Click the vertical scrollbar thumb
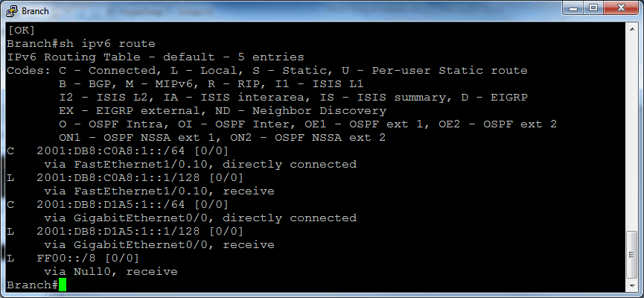This screenshot has width=644, height=298. (x=631, y=255)
